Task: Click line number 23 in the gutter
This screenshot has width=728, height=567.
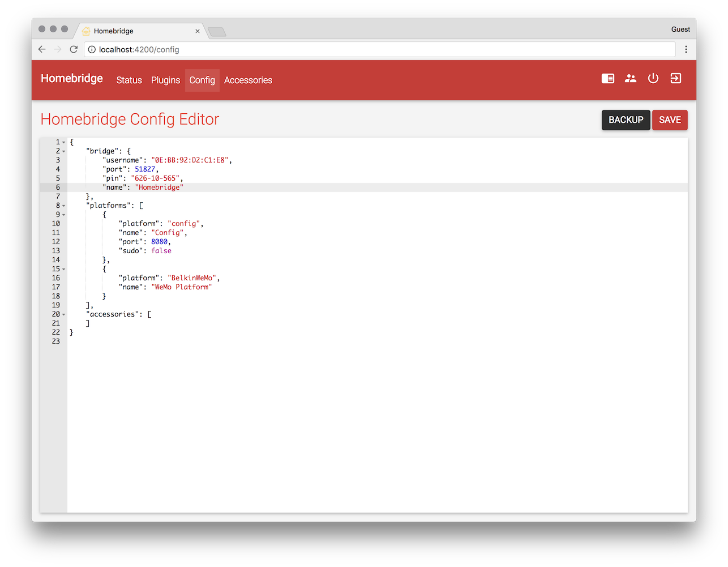Action: click(x=55, y=342)
